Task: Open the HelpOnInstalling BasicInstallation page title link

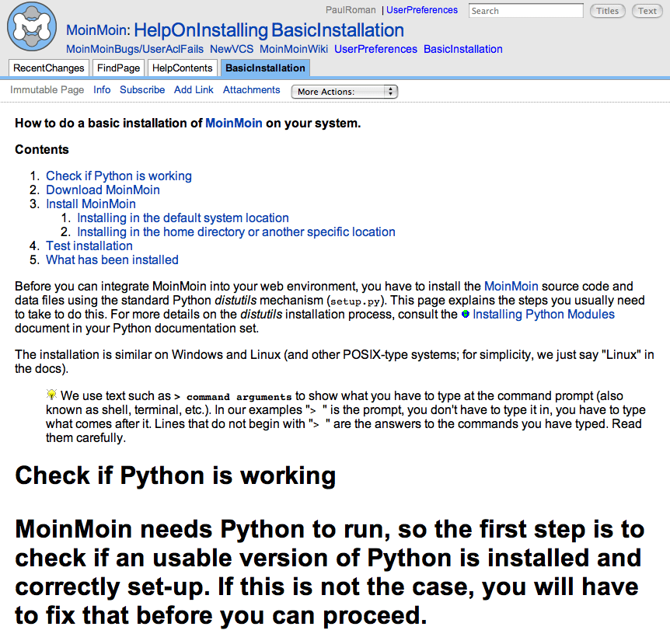Action: coord(269,30)
